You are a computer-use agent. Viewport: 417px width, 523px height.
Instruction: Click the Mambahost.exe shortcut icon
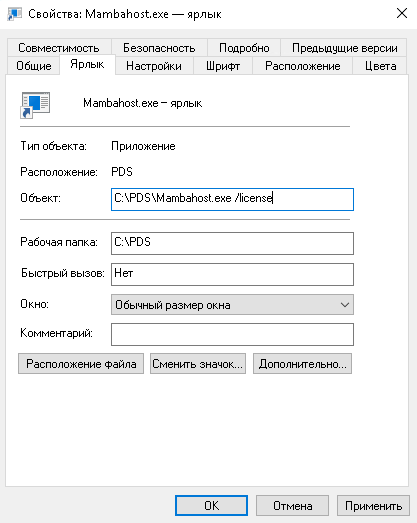pyautogui.click(x=35, y=105)
